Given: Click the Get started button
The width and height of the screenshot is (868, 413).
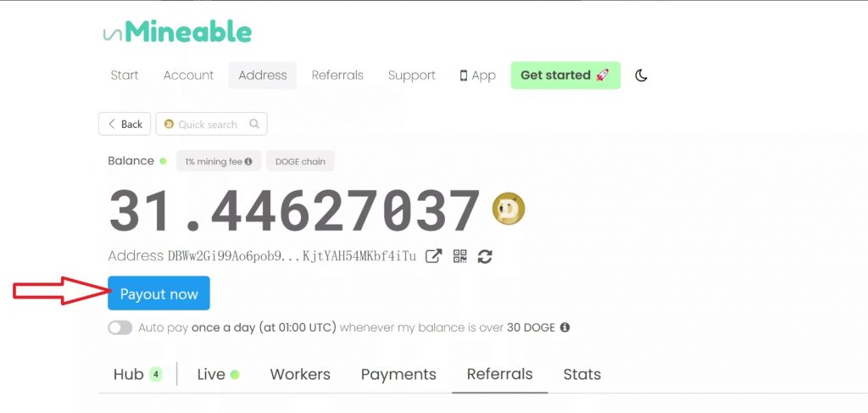Looking at the screenshot, I should click(565, 75).
